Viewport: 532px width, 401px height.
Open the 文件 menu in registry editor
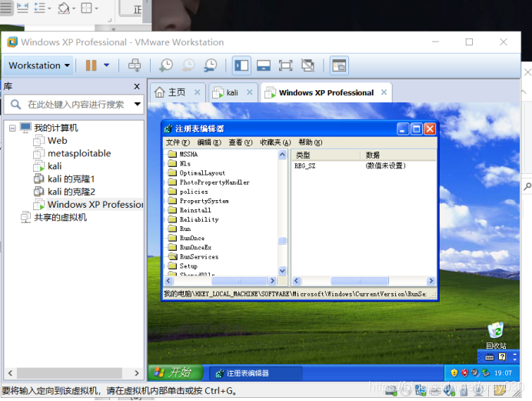pyautogui.click(x=178, y=142)
